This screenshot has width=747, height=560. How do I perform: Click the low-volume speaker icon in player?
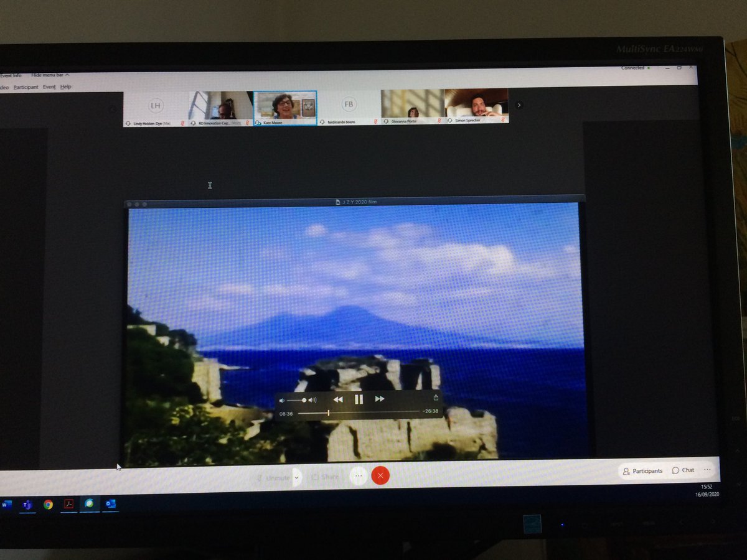click(x=281, y=400)
